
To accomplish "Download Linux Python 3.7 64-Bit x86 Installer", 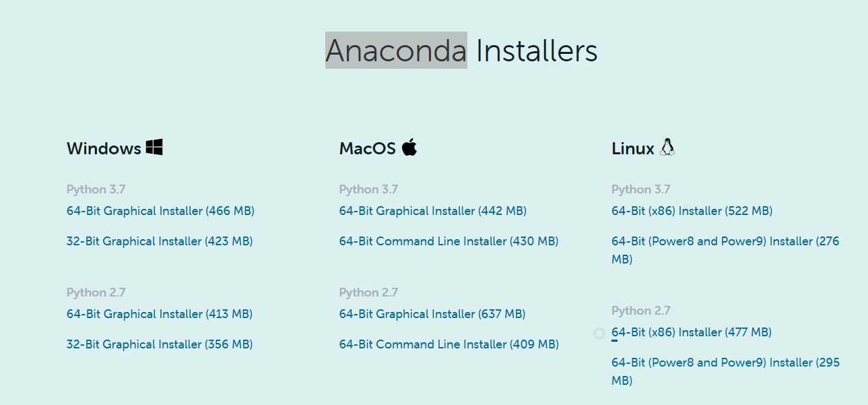I will pos(692,211).
